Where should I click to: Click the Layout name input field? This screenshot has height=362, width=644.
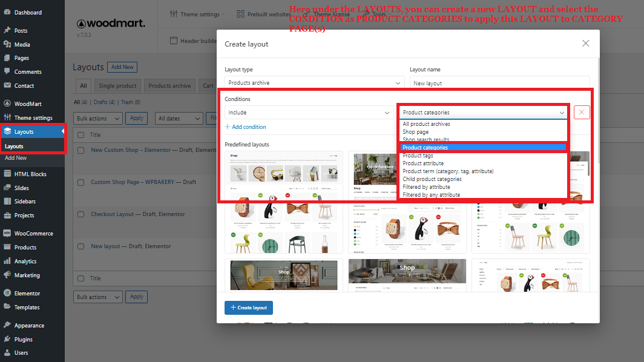point(499,82)
